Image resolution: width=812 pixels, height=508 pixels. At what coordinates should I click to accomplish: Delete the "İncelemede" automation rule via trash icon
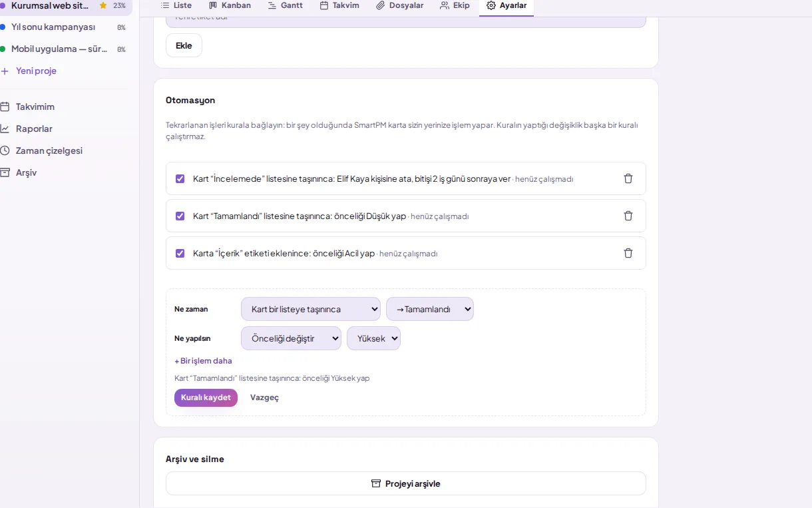click(628, 178)
